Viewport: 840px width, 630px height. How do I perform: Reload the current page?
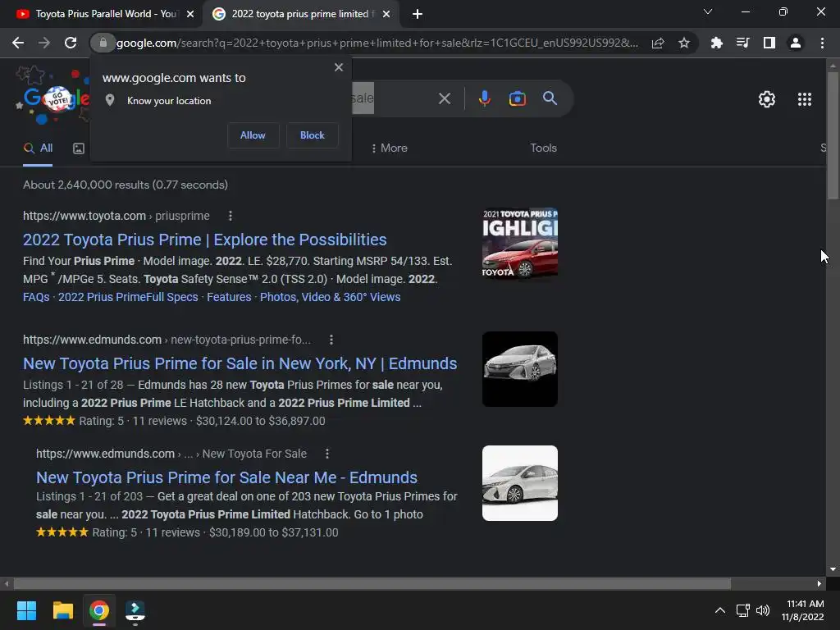point(71,43)
